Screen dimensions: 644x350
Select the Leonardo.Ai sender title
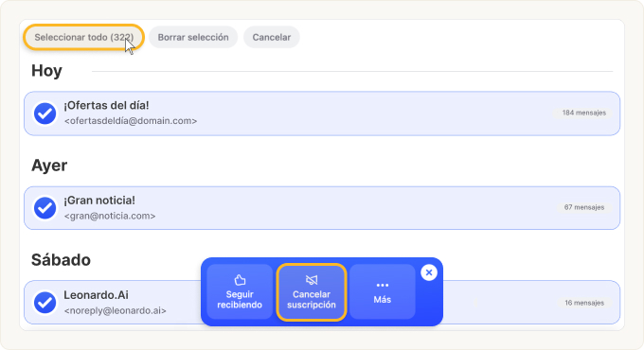(96, 295)
